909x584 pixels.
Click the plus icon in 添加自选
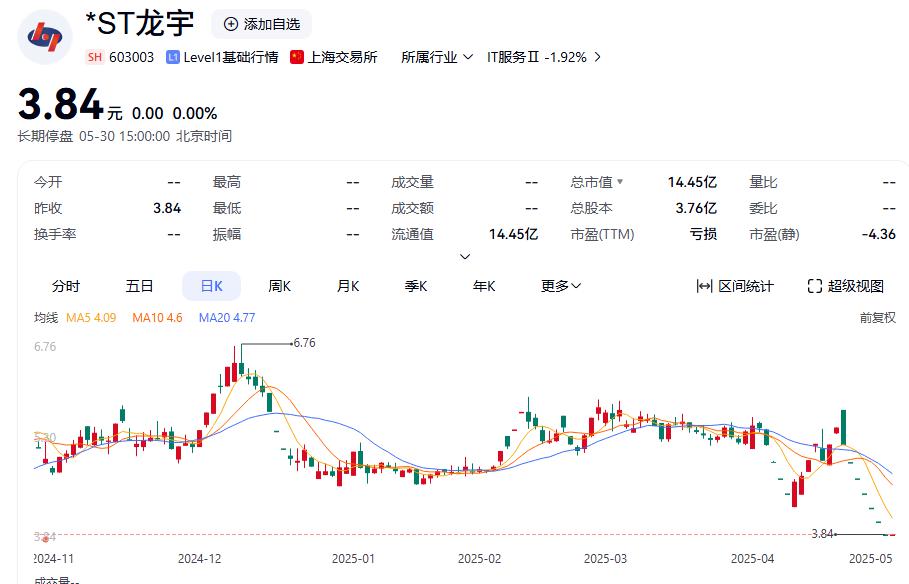(231, 24)
